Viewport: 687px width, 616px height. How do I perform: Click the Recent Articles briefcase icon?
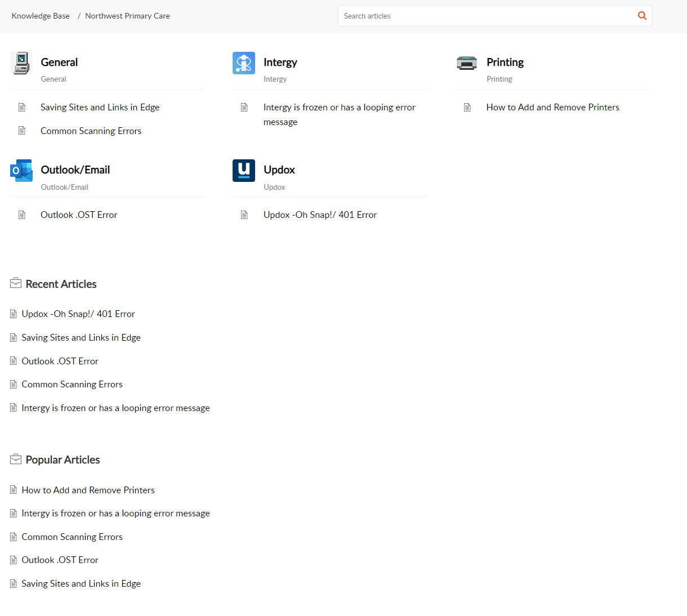point(16,283)
